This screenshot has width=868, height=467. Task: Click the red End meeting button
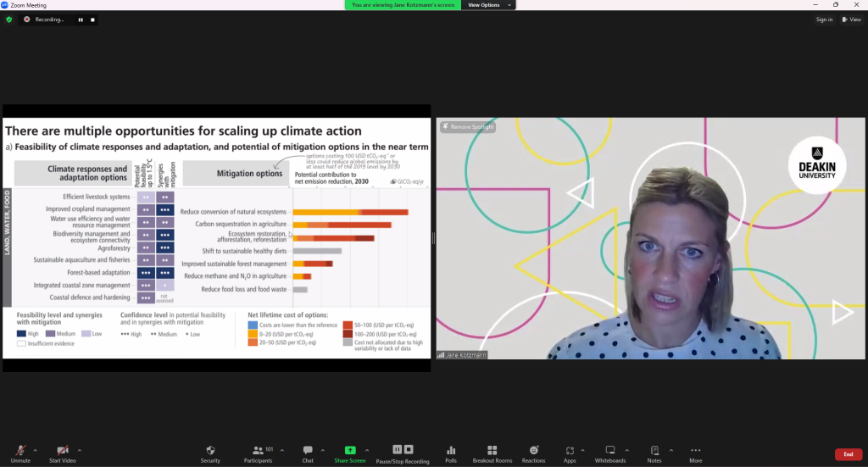[x=848, y=454]
